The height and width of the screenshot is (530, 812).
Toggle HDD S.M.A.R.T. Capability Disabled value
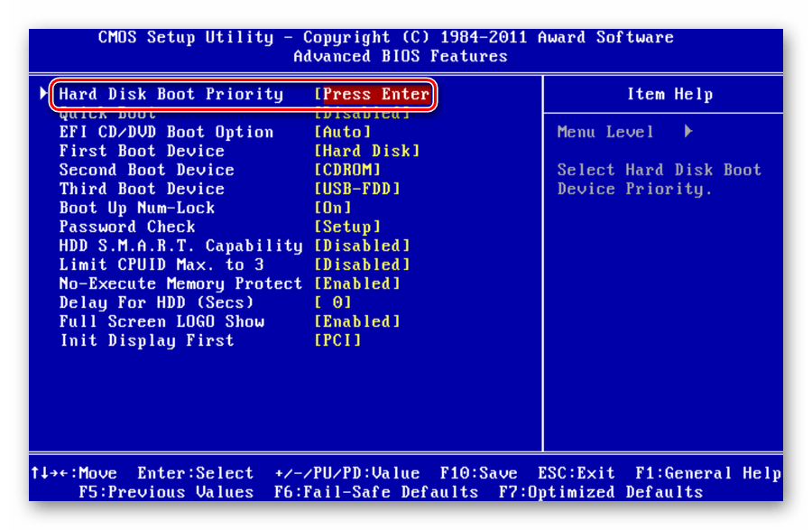tap(362, 246)
